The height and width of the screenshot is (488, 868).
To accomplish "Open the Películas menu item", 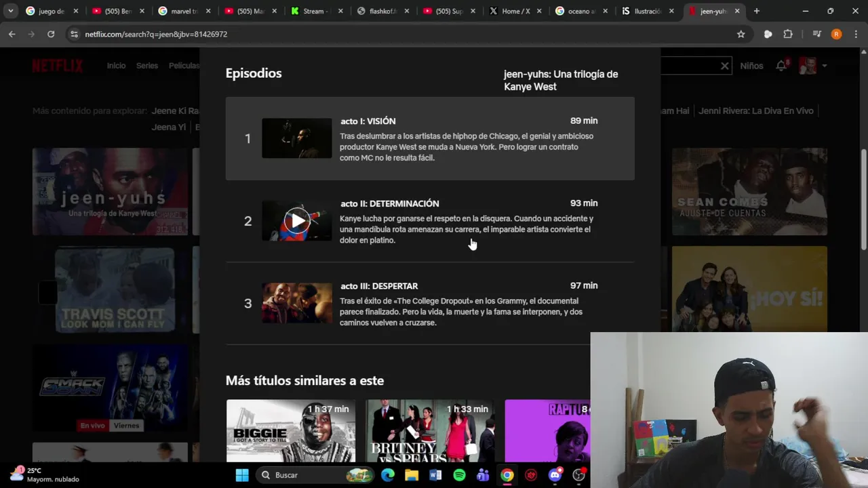I will pyautogui.click(x=184, y=66).
